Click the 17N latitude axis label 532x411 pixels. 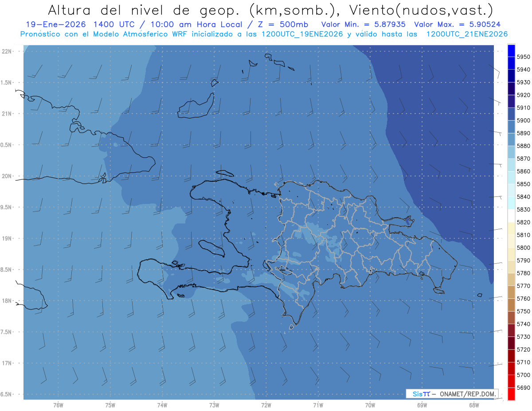[7, 364]
